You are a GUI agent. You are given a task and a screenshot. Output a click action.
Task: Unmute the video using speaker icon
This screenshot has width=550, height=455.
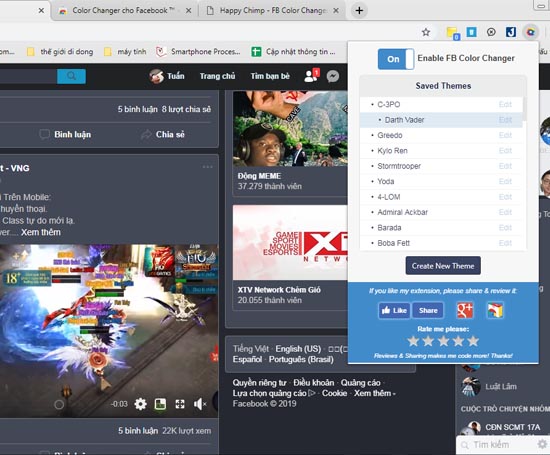pyautogui.click(x=200, y=404)
